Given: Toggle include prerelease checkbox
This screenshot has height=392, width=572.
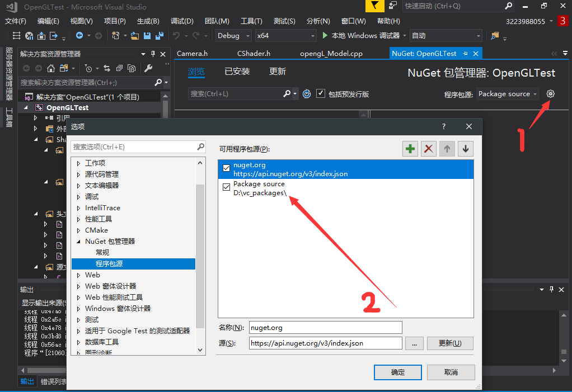Looking at the screenshot, I should pos(321,93).
